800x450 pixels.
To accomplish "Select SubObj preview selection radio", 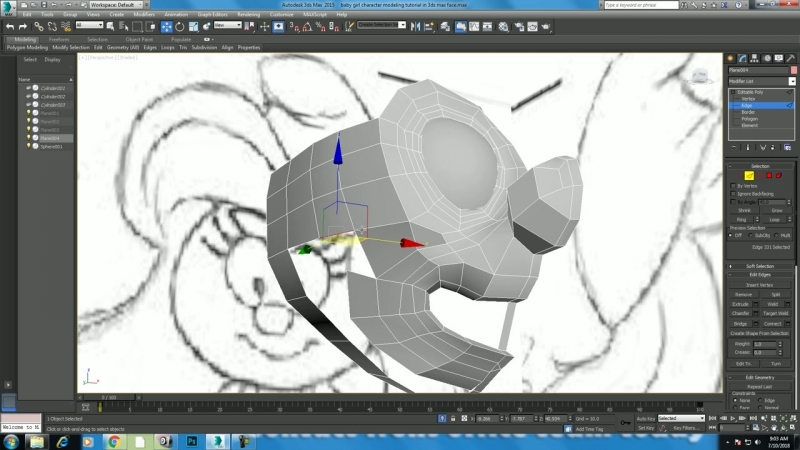I will 751,235.
